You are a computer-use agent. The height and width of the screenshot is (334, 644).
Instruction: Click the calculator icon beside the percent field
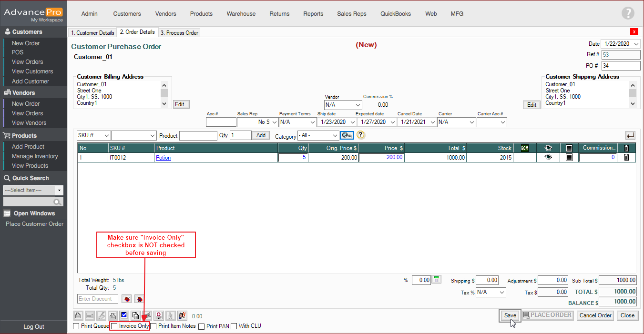[437, 280]
